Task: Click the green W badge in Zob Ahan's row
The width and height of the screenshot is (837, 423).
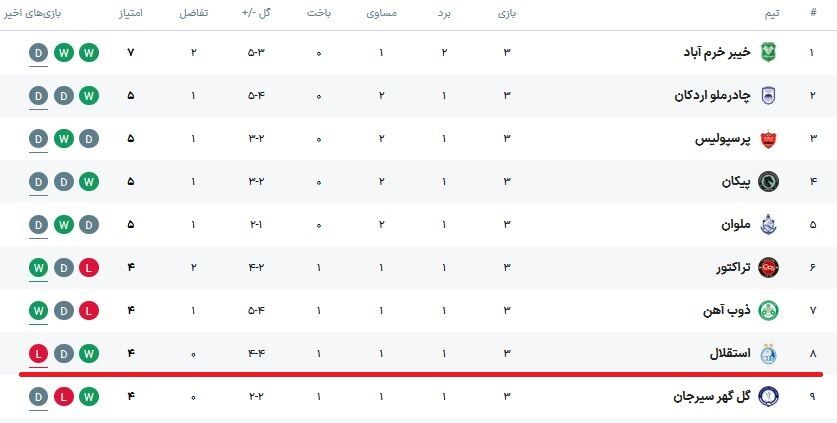Action: [38, 310]
